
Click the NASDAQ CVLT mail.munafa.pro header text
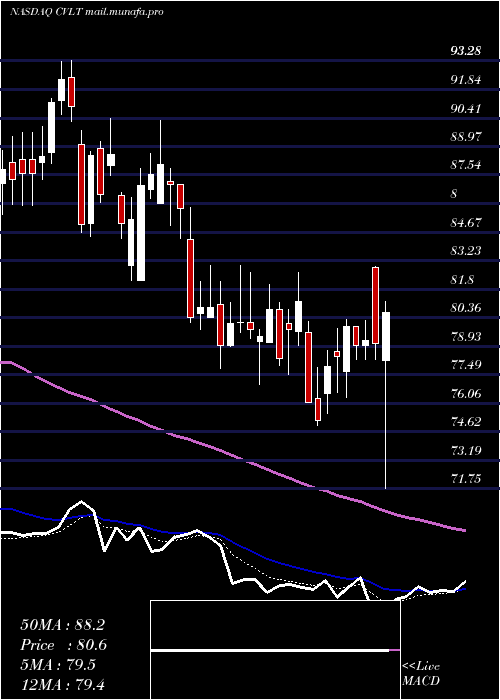click(86, 12)
